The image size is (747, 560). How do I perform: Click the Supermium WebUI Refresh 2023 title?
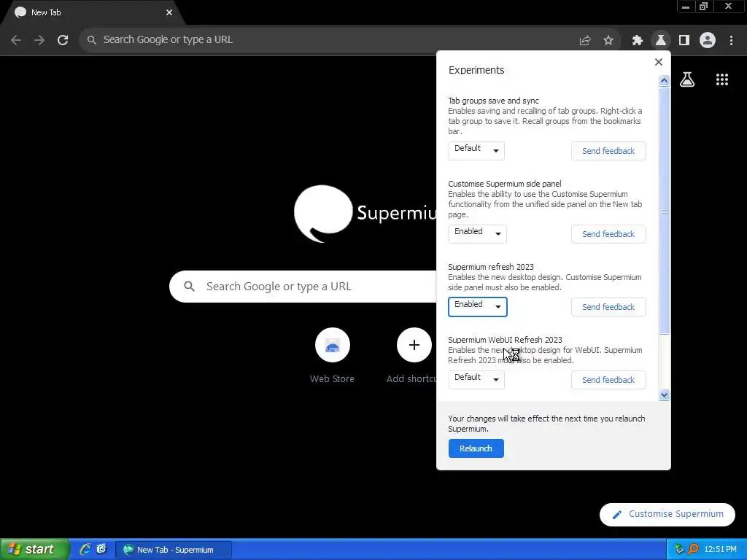[505, 340]
